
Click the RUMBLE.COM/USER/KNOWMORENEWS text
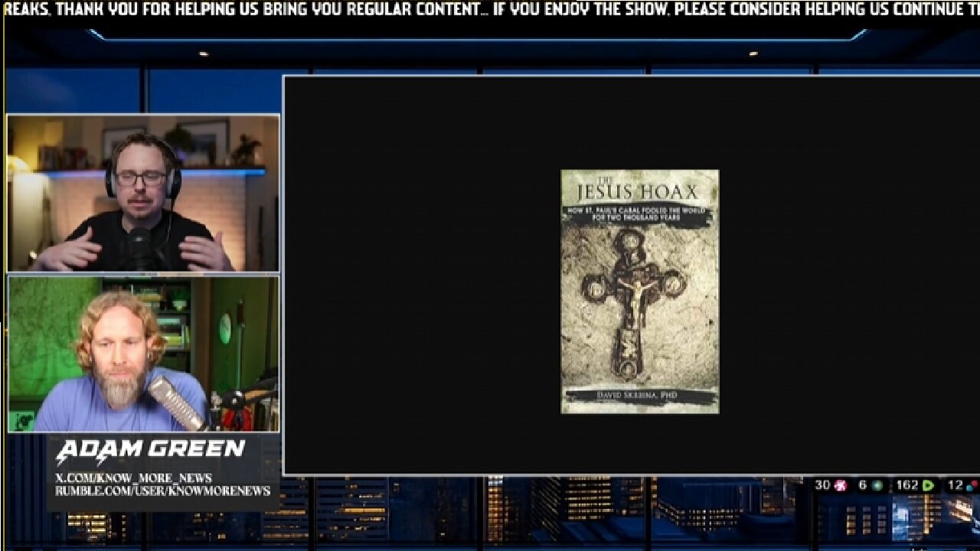tap(162, 491)
